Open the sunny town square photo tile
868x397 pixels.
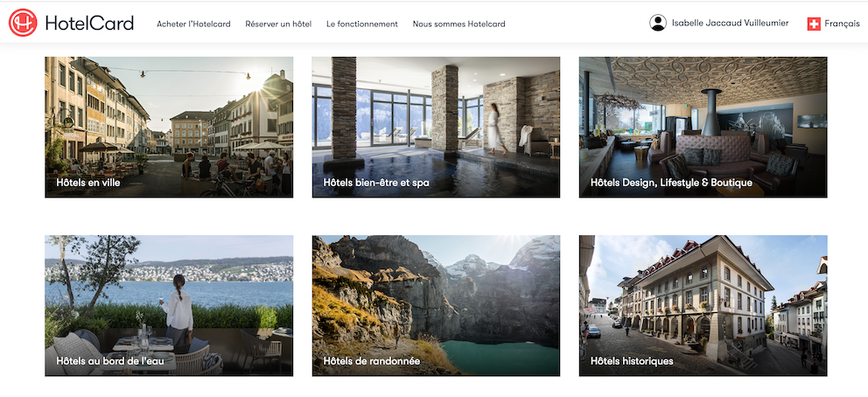pos(169,114)
